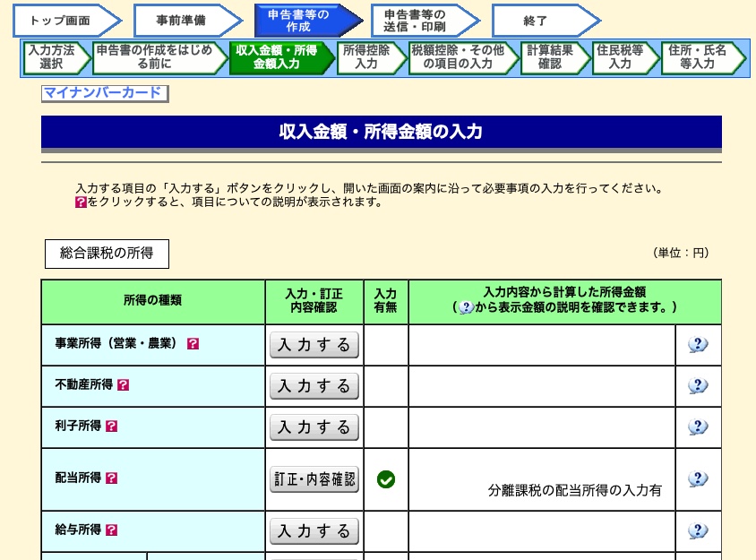
Task: Open help icon beside 給与所得
Action: click(112, 530)
